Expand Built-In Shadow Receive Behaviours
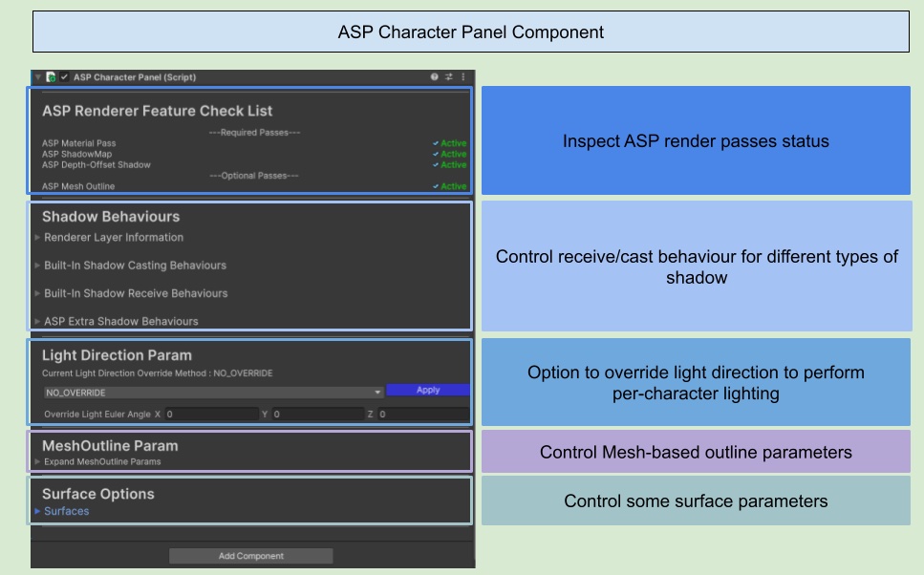This screenshot has width=924, height=575. 38,293
